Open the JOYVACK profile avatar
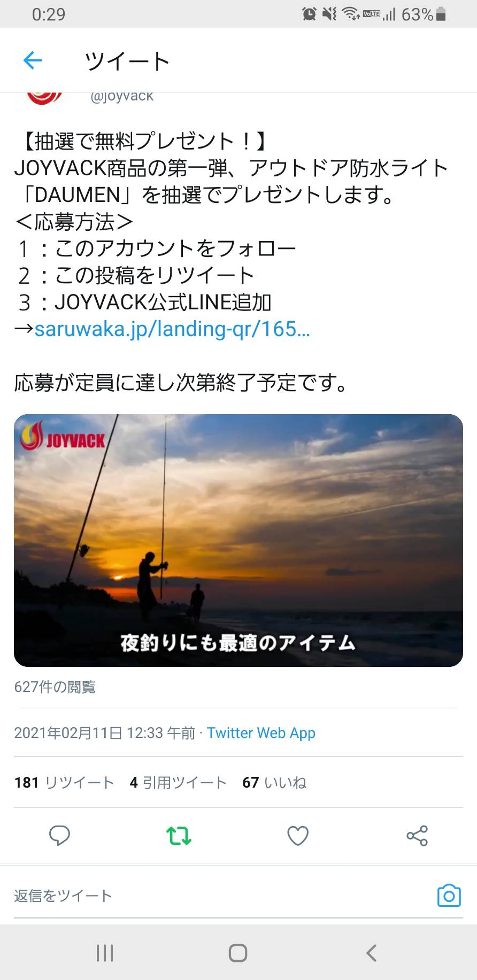This screenshot has height=980, width=477. [44, 98]
